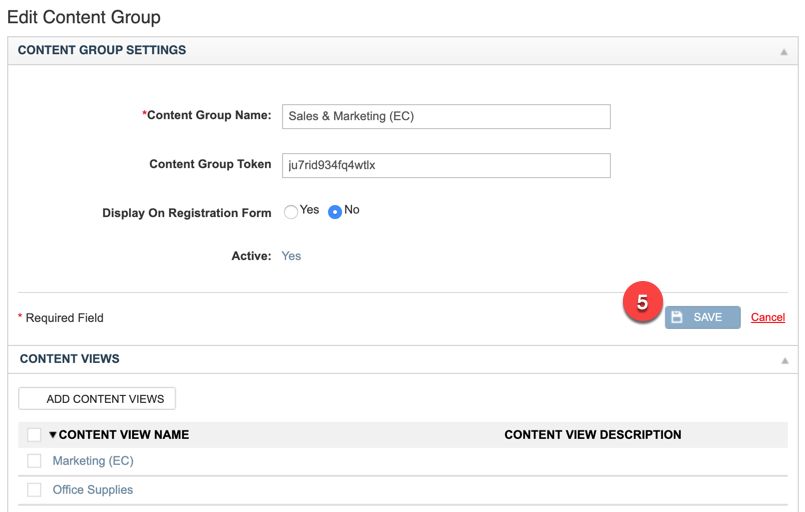Open the Marketing (EC) content view
Image resolution: width=805 pixels, height=512 pixels.
coord(93,461)
